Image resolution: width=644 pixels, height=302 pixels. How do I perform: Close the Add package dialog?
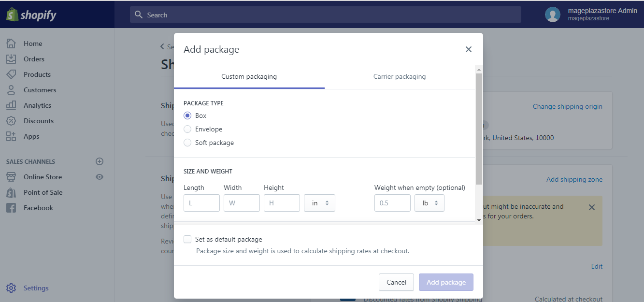click(x=468, y=49)
